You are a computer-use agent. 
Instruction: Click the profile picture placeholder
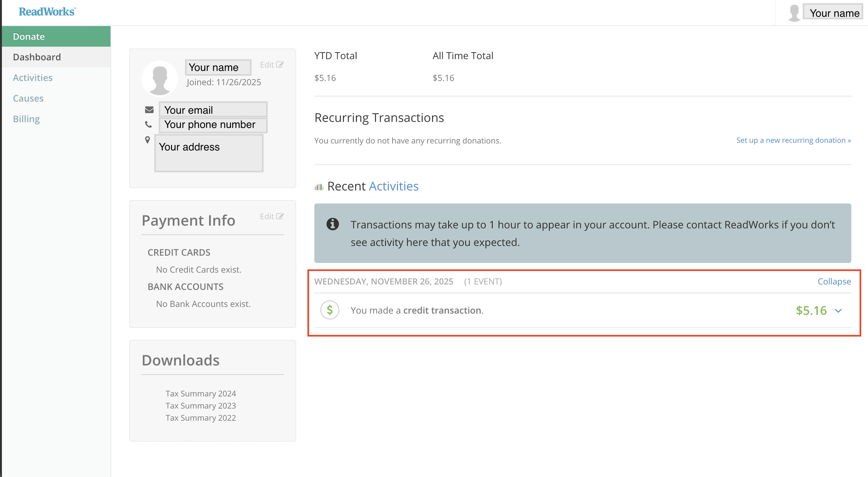[159, 79]
